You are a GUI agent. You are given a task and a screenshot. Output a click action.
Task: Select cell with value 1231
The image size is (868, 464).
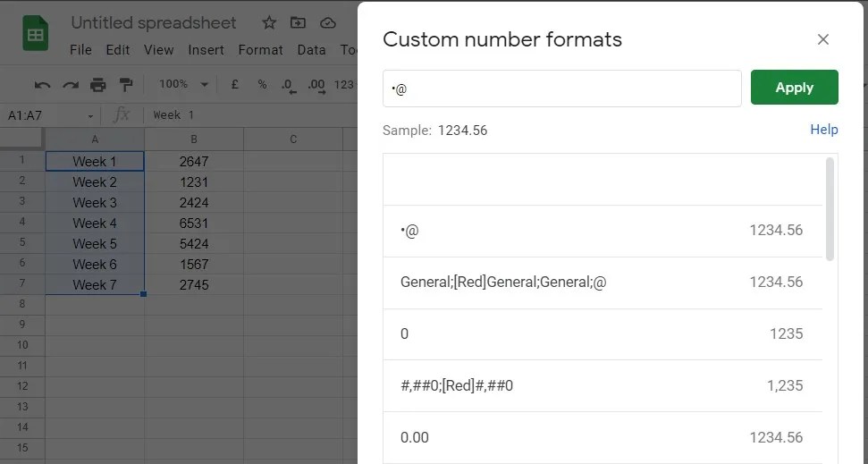point(194,181)
